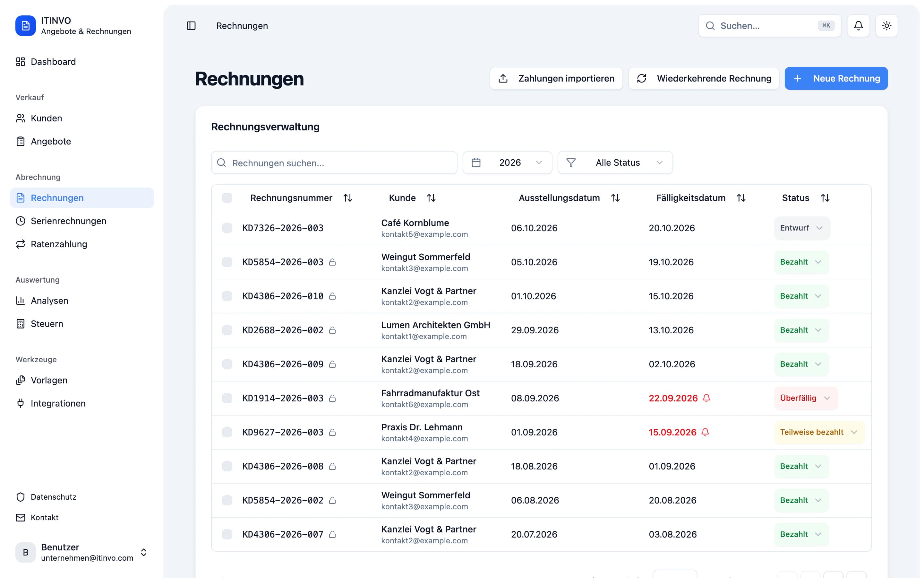Viewport: 924px width, 578px height.
Task: Click lock icon of KD9627-2026-003
Action: (332, 432)
